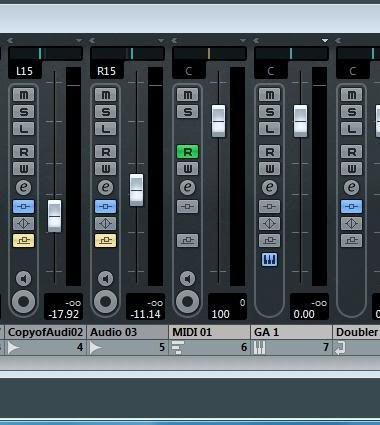The width and height of the screenshot is (380, 425).
Task: Select the CopyofAudi02 channel name label
Action: click(x=45, y=332)
